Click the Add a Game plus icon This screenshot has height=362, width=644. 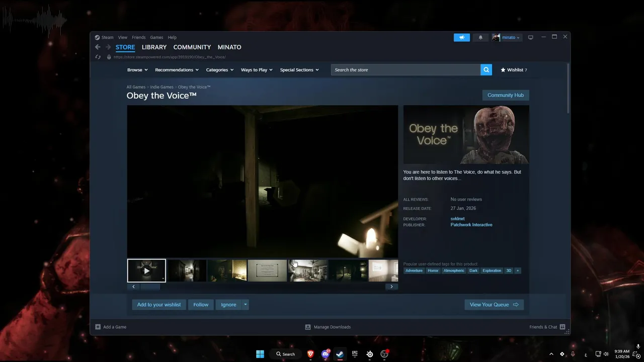98,327
